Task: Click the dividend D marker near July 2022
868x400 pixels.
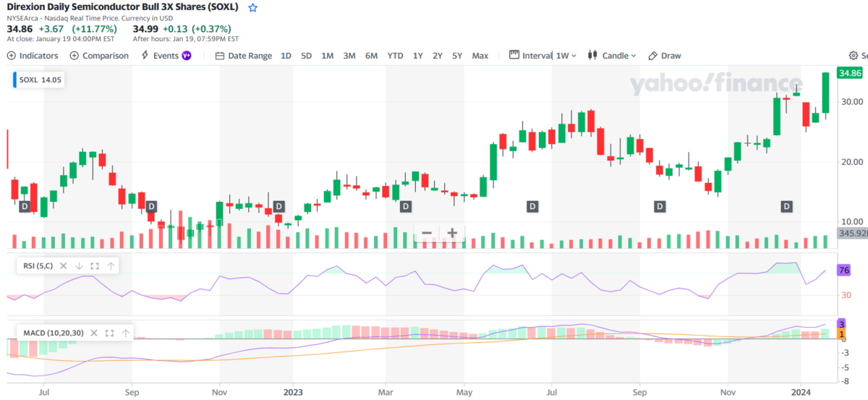Action: click(x=25, y=207)
